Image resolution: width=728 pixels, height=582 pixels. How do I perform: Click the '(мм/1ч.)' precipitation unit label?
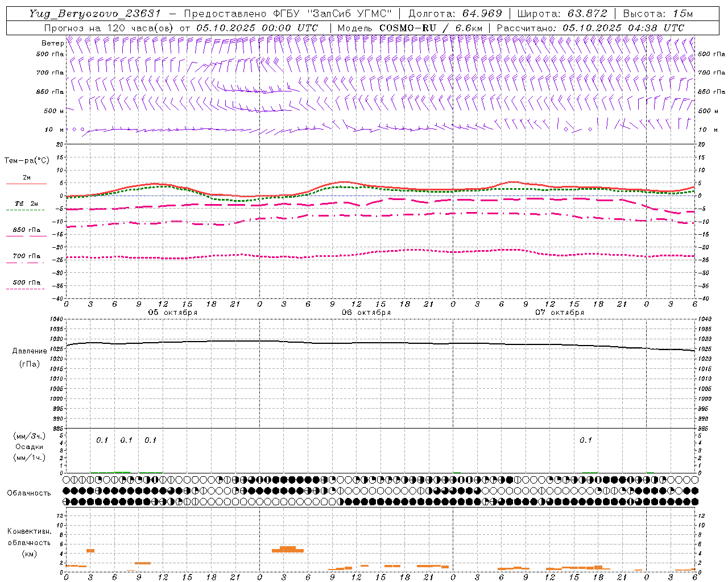point(29,458)
